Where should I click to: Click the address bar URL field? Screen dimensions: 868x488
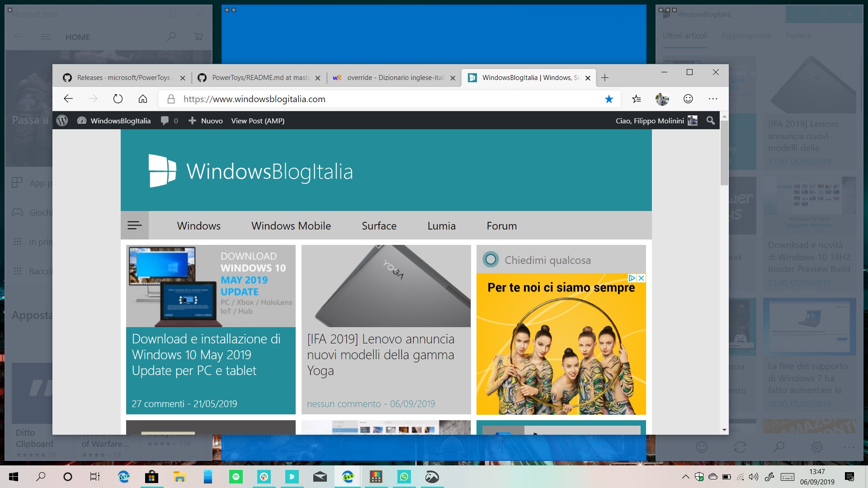tap(389, 99)
